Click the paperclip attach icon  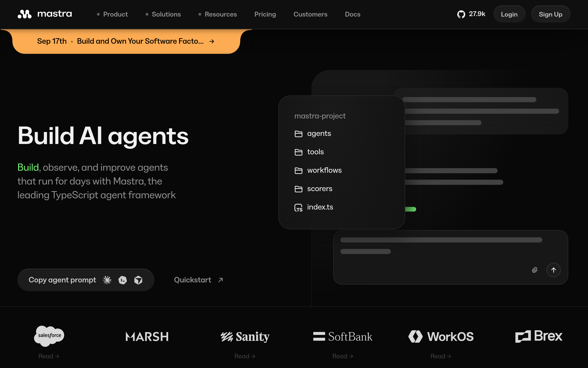(534, 270)
